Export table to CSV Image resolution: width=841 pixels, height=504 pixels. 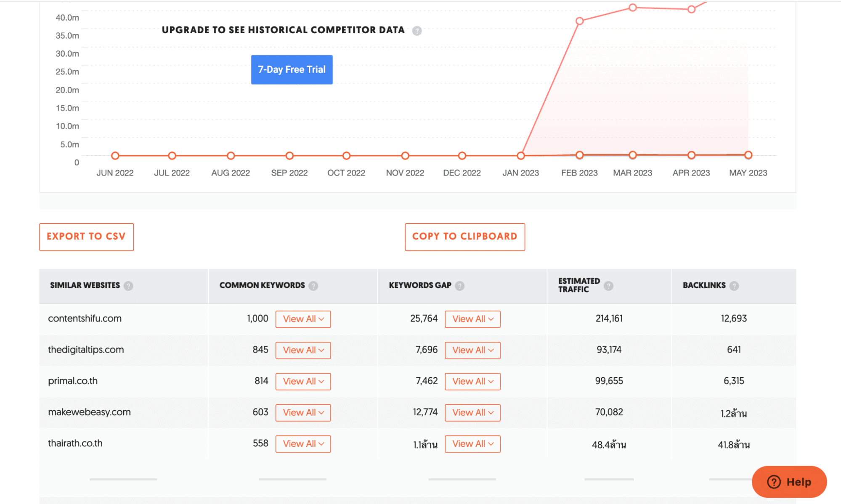coord(86,237)
